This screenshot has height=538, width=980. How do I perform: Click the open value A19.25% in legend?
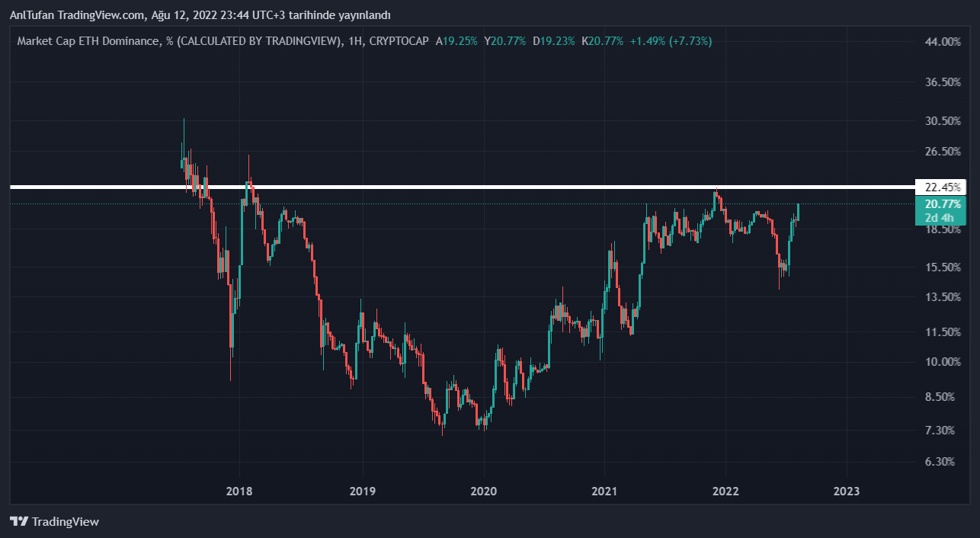point(456,41)
